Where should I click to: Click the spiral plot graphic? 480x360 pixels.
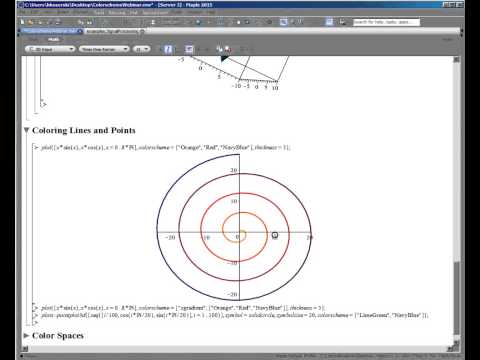[x=234, y=227]
